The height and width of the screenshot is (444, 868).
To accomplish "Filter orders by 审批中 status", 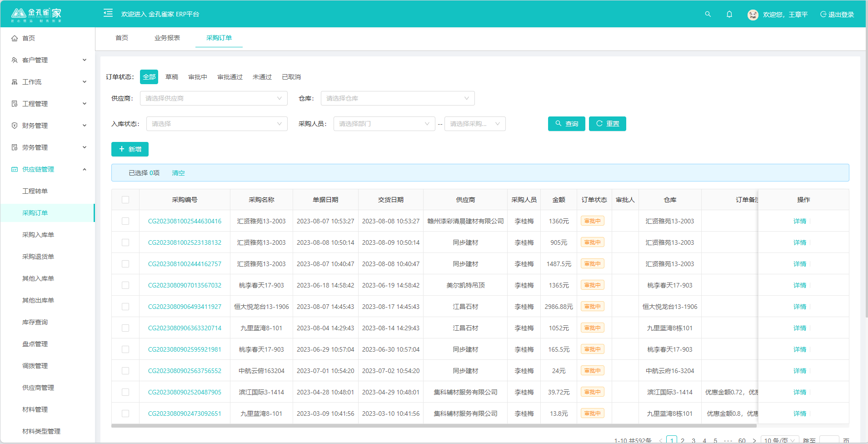I will click(198, 77).
